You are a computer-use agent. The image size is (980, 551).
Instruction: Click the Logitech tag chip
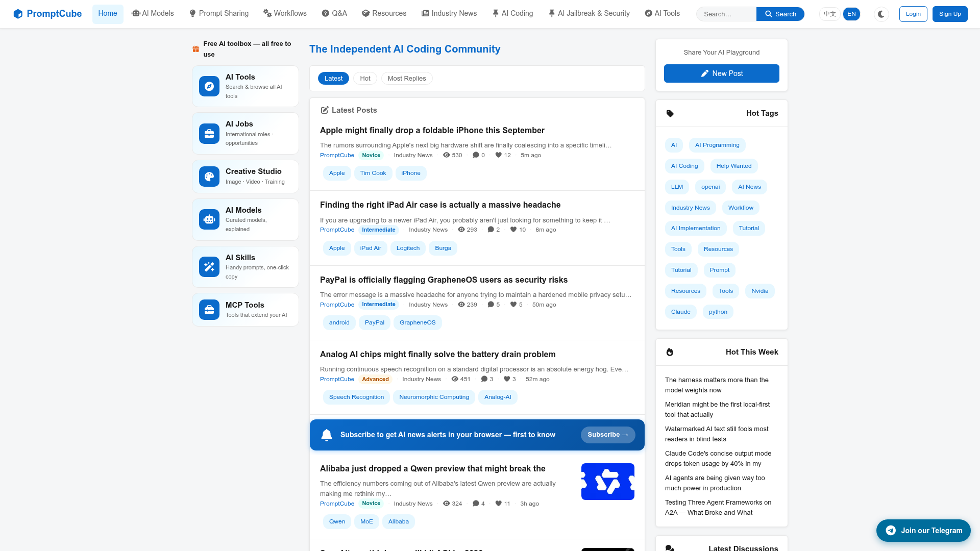pyautogui.click(x=408, y=248)
